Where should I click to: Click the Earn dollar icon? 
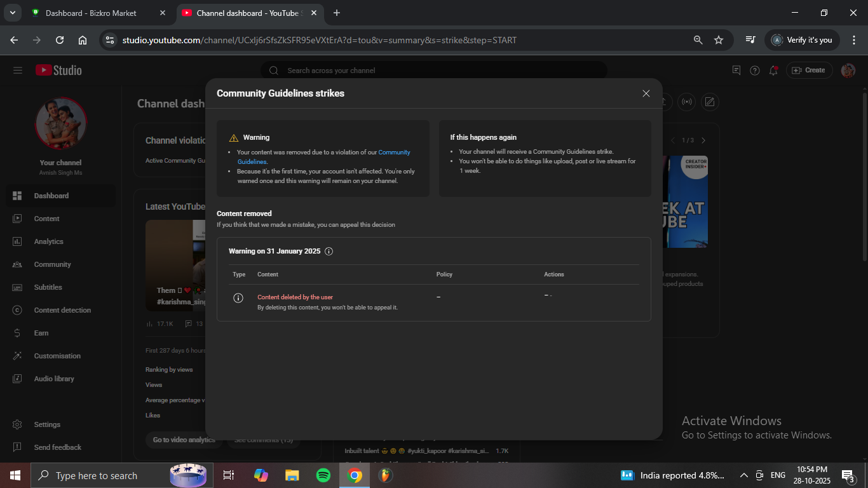pos(18,333)
